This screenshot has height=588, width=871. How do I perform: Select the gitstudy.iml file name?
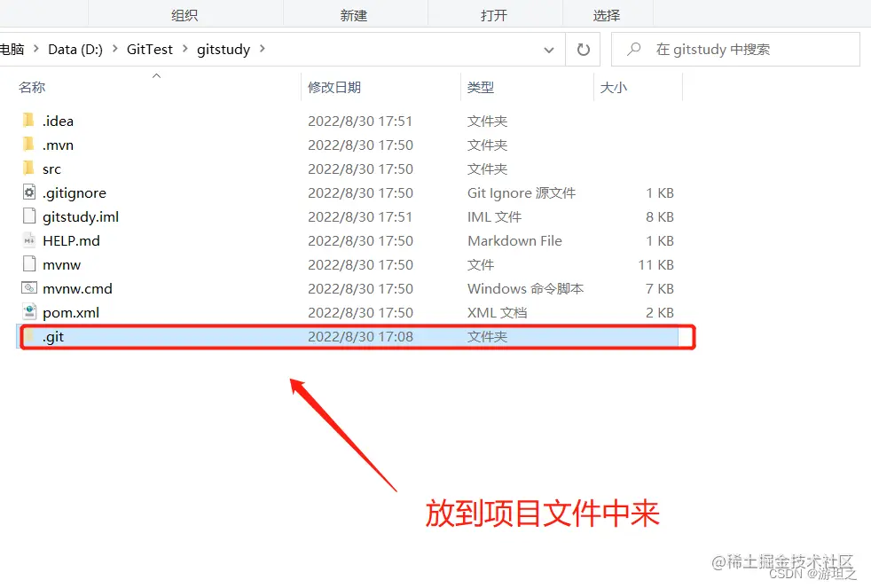81,216
